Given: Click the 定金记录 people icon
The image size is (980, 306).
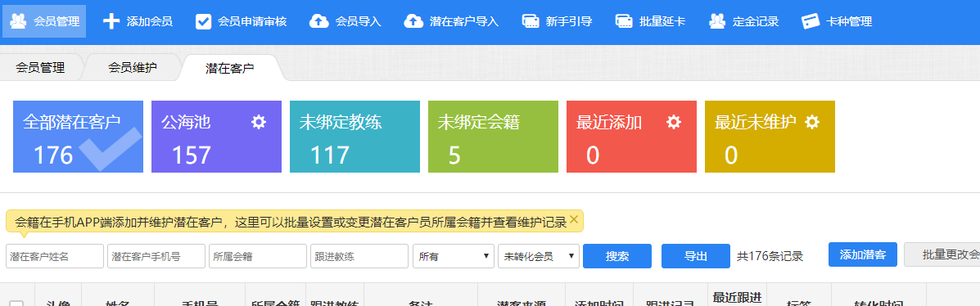Looking at the screenshot, I should pyautogui.click(x=717, y=21).
